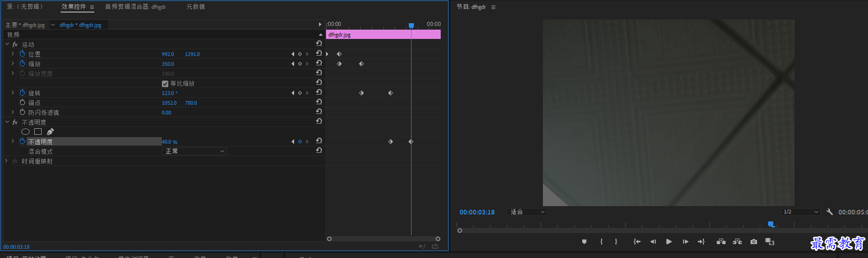Create a four-point rectangle mask

(38, 132)
